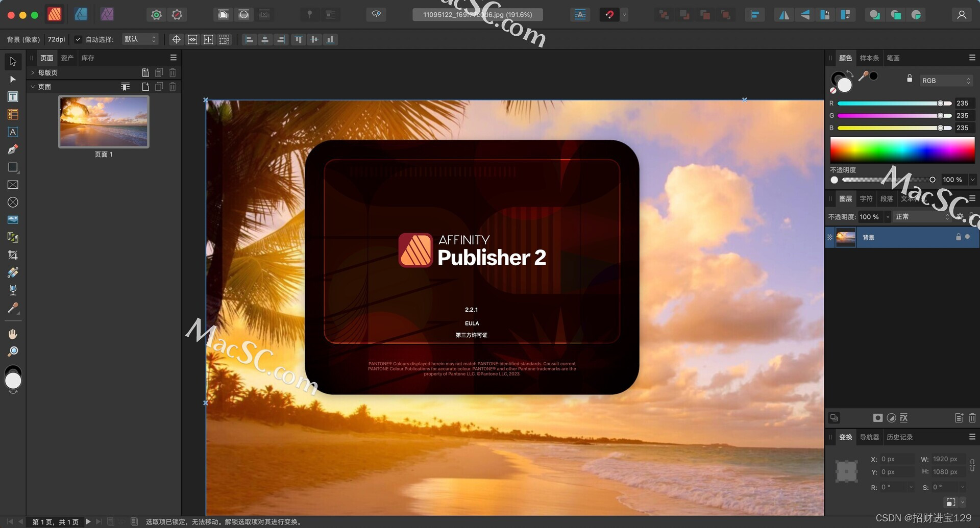The width and height of the screenshot is (980, 528).
Task: Select the Rectangle shape tool
Action: 13,167
